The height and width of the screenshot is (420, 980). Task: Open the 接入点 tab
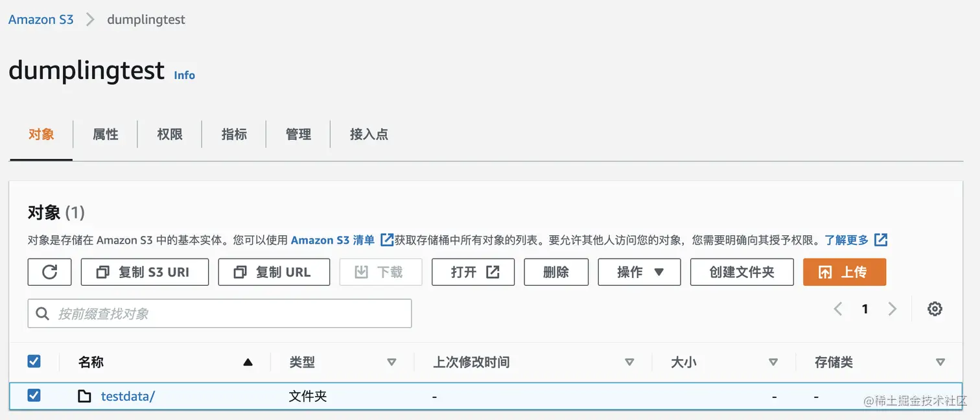369,135
